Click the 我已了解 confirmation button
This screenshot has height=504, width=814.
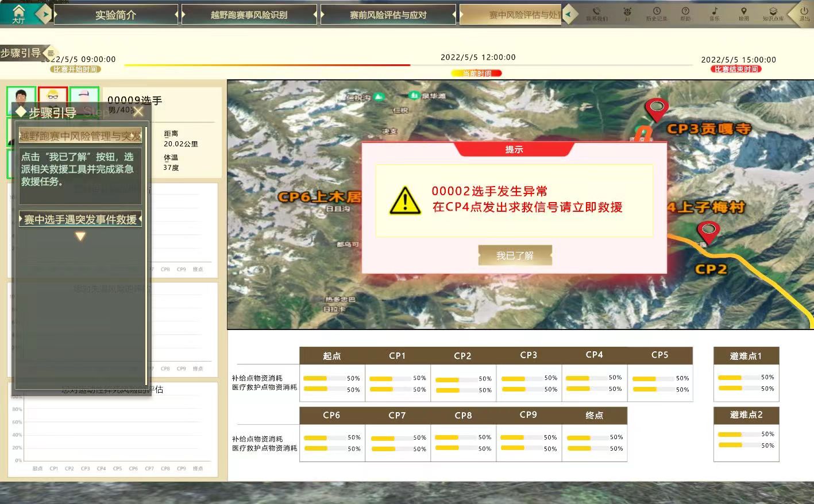pyautogui.click(x=515, y=255)
